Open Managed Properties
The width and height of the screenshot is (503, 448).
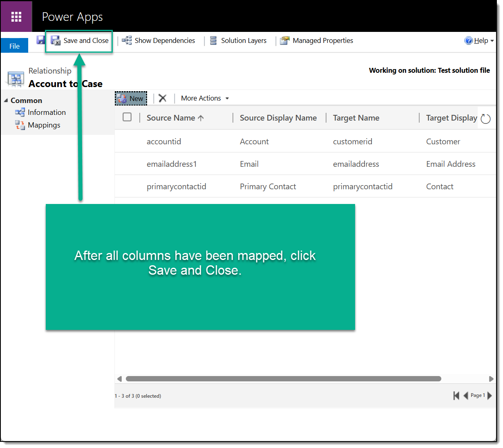(317, 40)
